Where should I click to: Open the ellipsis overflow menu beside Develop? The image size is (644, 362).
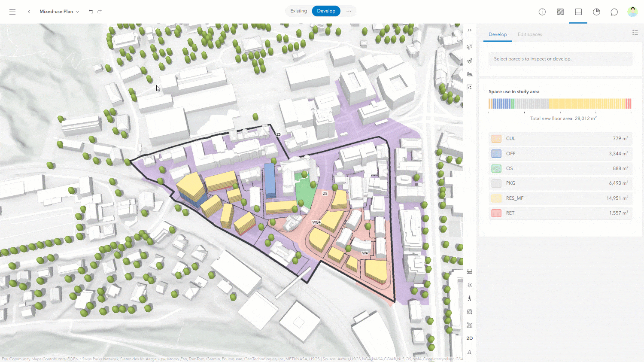pyautogui.click(x=348, y=11)
